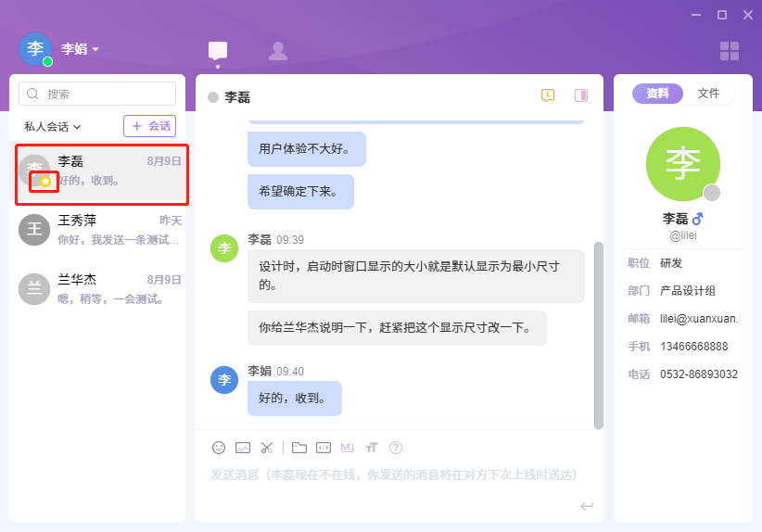762x532 pixels.
Task: Toggle Markdown mode in message toolbar
Action: pyautogui.click(x=348, y=448)
